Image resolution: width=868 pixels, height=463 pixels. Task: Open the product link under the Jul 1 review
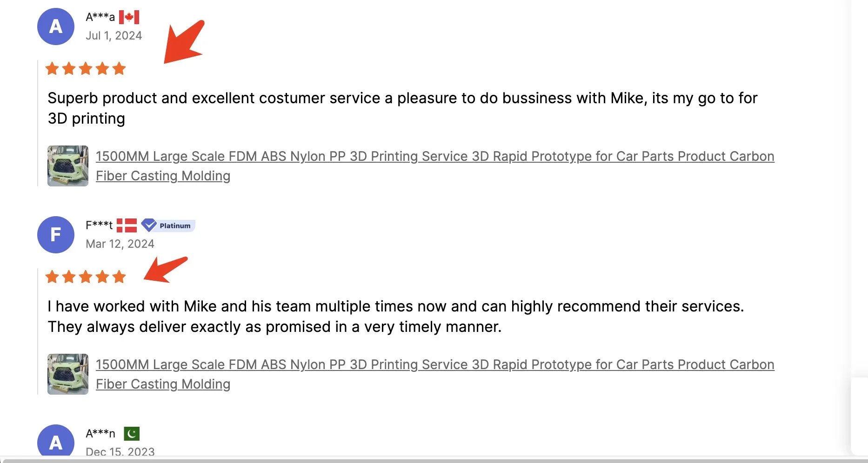pyautogui.click(x=434, y=157)
